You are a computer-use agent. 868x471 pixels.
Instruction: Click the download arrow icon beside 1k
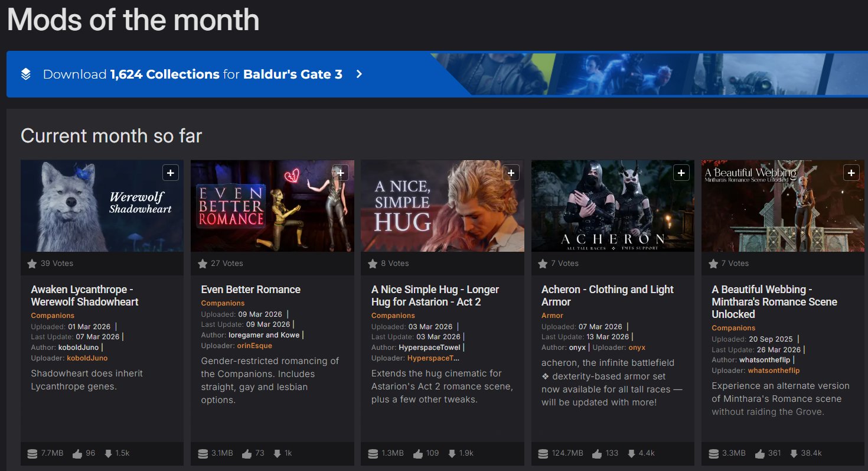tap(277, 454)
